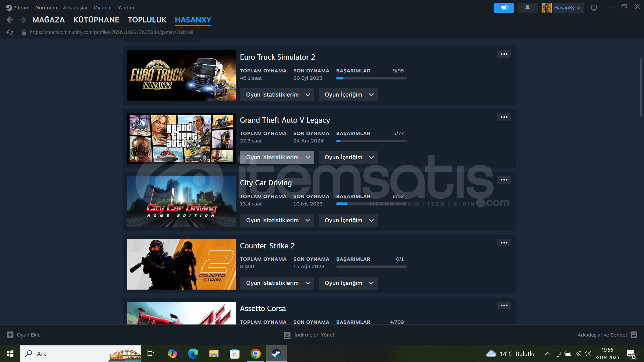Expand Oyun İstatistiklerim for Grand Theft Auto V

click(x=277, y=158)
